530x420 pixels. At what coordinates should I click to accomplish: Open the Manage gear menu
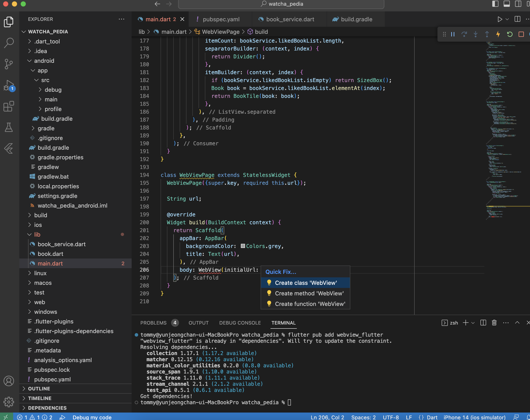tap(9, 402)
